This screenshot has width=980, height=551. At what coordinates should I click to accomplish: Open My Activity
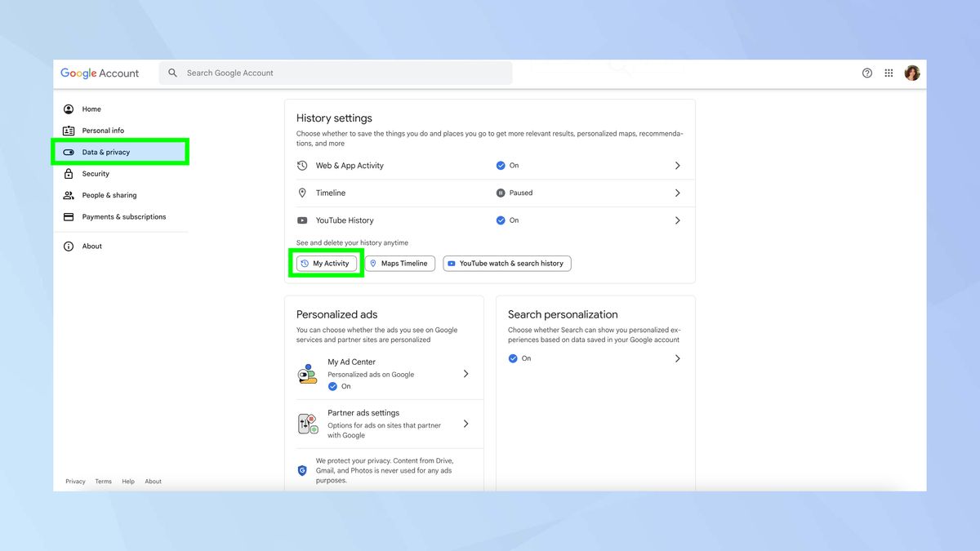[x=326, y=263]
